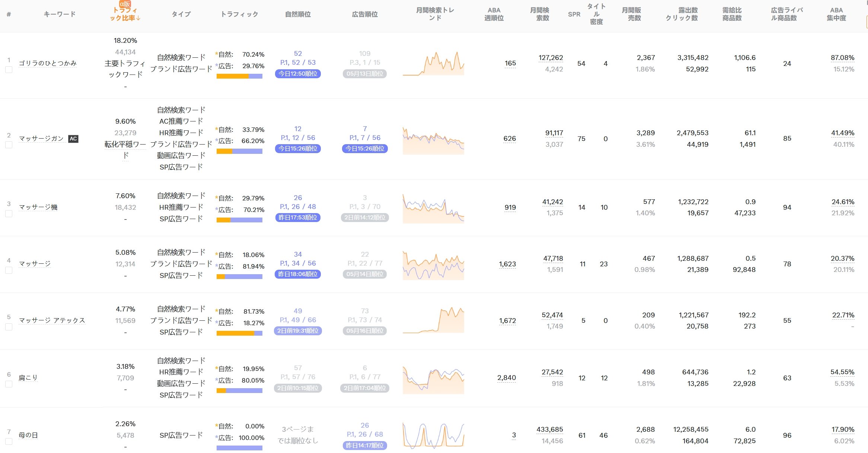Image resolution: width=868 pixels, height=453 pixels.
Task: Open keyword link 母の日
Action: [x=28, y=435]
